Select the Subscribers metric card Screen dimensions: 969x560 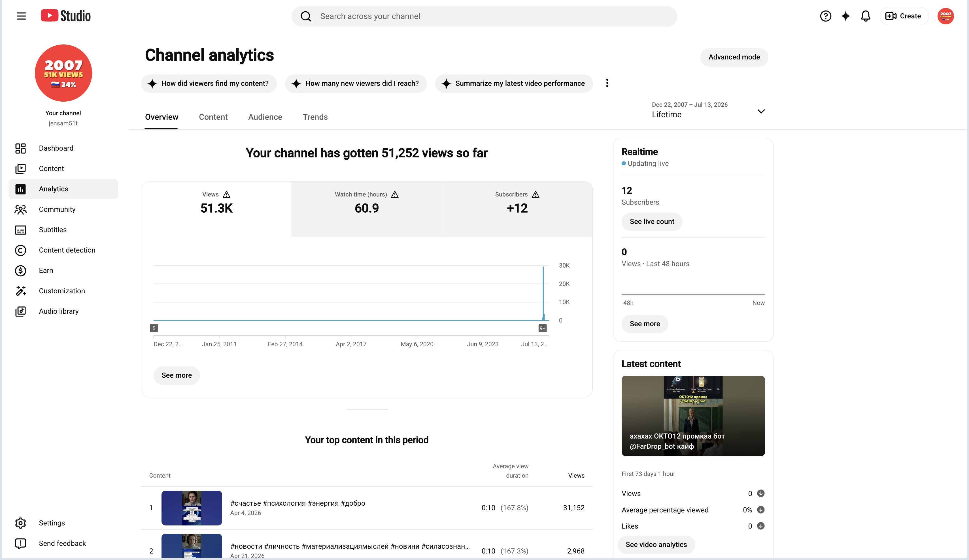coord(517,209)
